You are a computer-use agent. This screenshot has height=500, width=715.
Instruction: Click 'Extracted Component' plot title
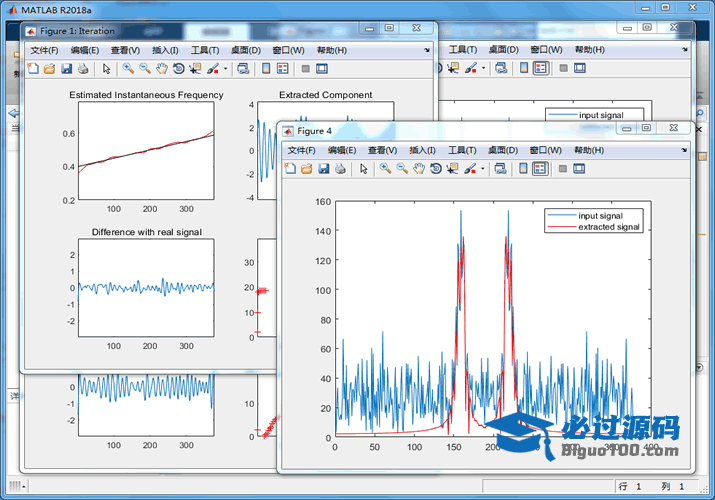326,95
